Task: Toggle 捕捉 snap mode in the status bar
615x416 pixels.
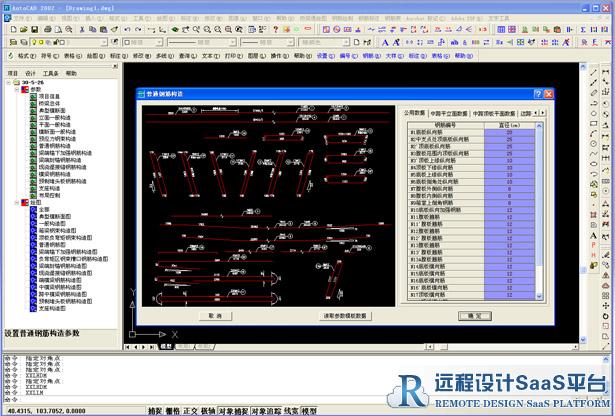Action: point(156,410)
